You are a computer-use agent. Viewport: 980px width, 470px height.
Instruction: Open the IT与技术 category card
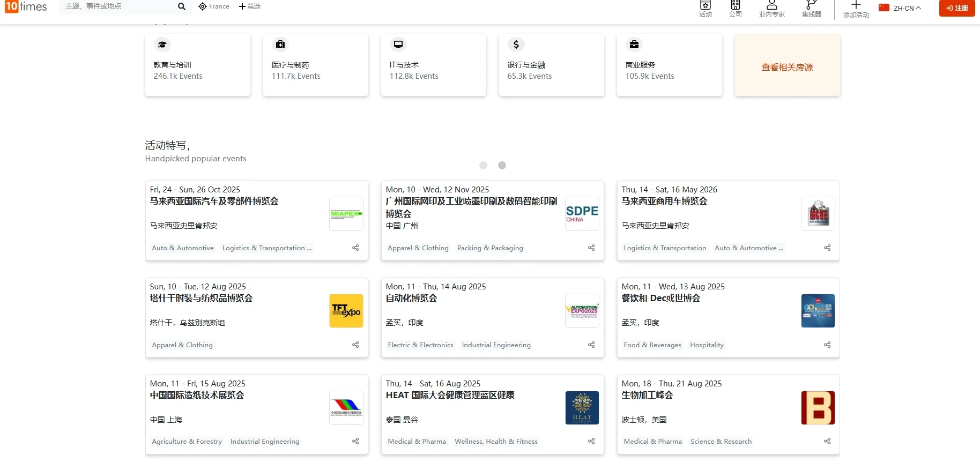(x=434, y=65)
